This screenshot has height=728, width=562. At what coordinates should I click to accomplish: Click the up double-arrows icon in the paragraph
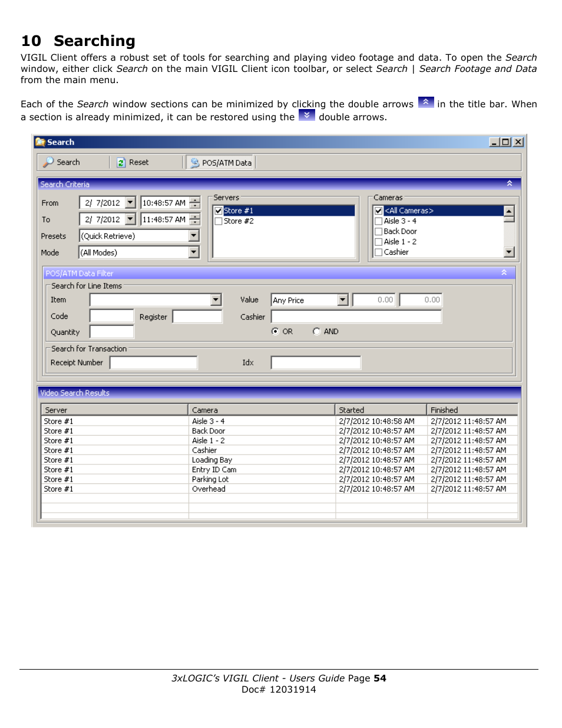(x=426, y=102)
